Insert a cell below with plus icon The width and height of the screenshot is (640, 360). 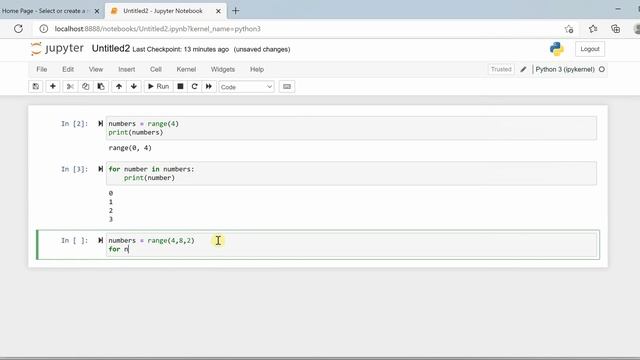click(53, 87)
